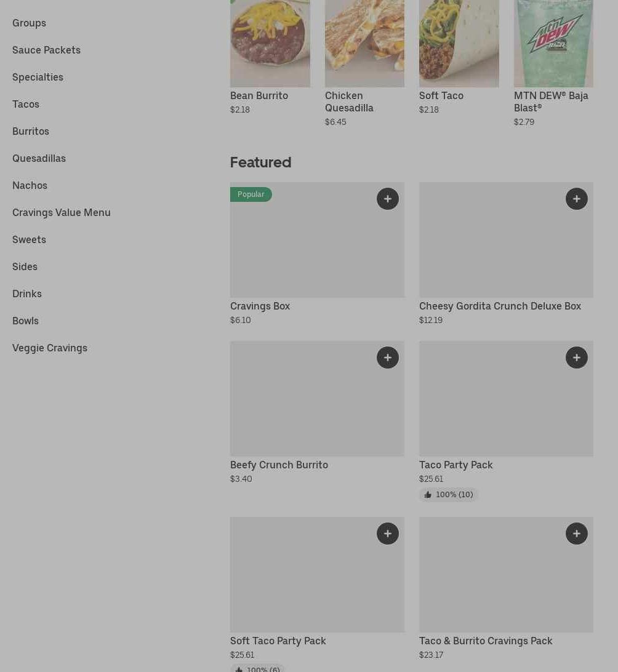Jump to Sauce Packets section
Screen dimensions: 618x672
click(x=46, y=50)
